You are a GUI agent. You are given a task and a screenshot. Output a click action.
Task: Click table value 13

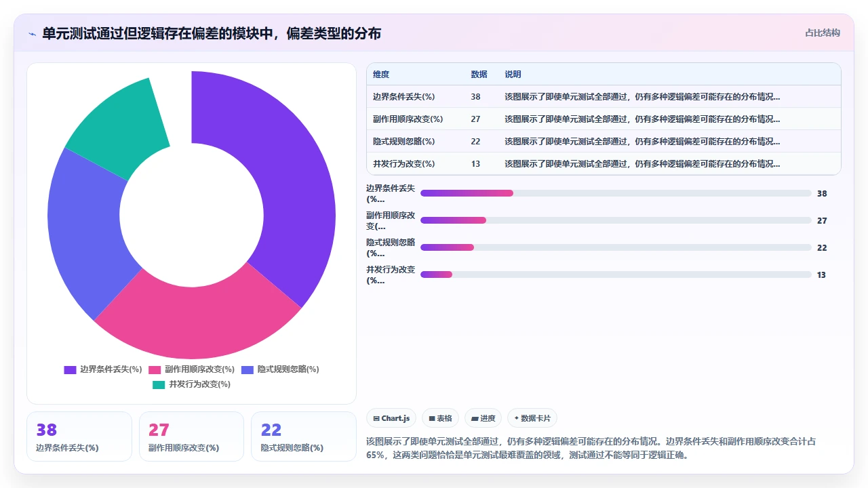click(x=475, y=164)
